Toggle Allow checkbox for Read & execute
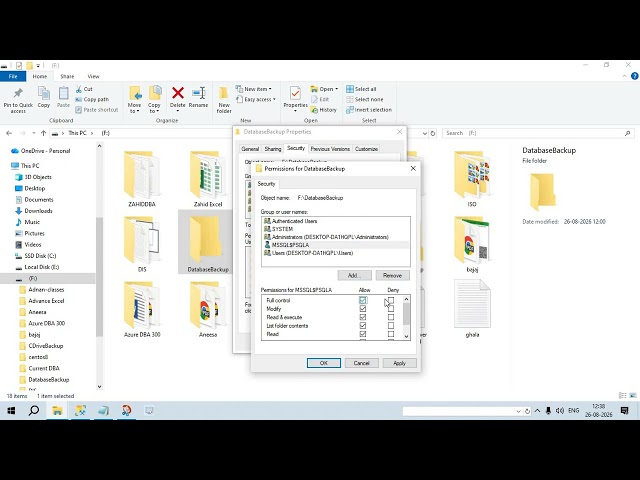The image size is (640, 480). pos(362,317)
